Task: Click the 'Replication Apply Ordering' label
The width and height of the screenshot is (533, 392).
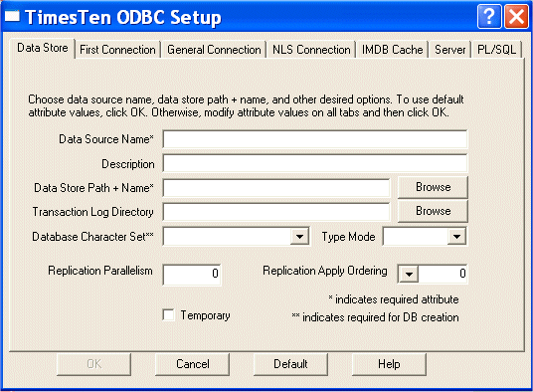Action: pyautogui.click(x=325, y=271)
